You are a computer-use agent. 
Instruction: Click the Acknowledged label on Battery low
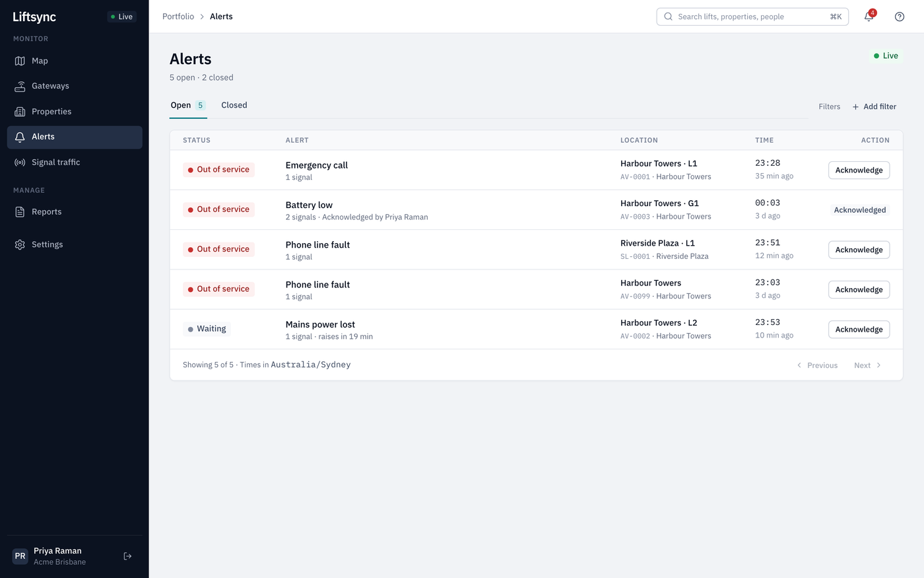(x=860, y=210)
